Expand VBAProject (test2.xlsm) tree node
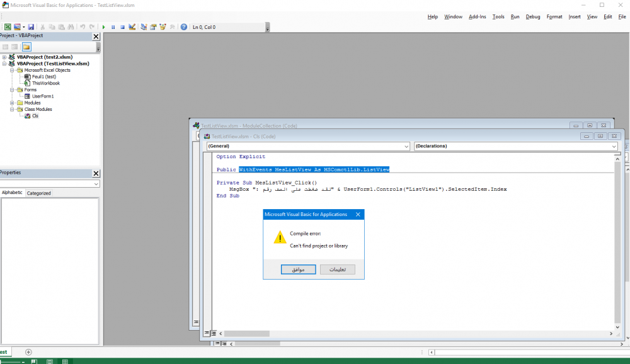630x364 pixels. (4, 57)
